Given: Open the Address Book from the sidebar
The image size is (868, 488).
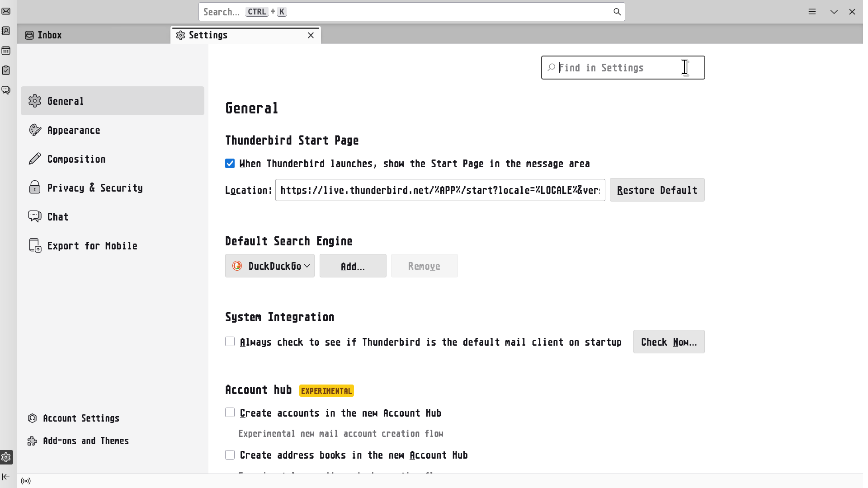Looking at the screenshot, I should [x=6, y=31].
